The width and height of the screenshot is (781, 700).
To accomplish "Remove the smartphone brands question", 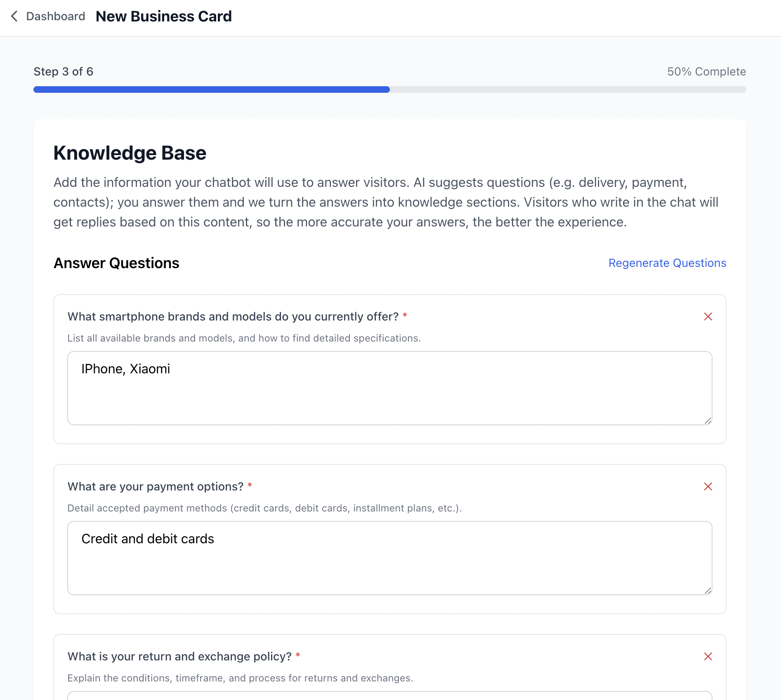I will tap(708, 316).
